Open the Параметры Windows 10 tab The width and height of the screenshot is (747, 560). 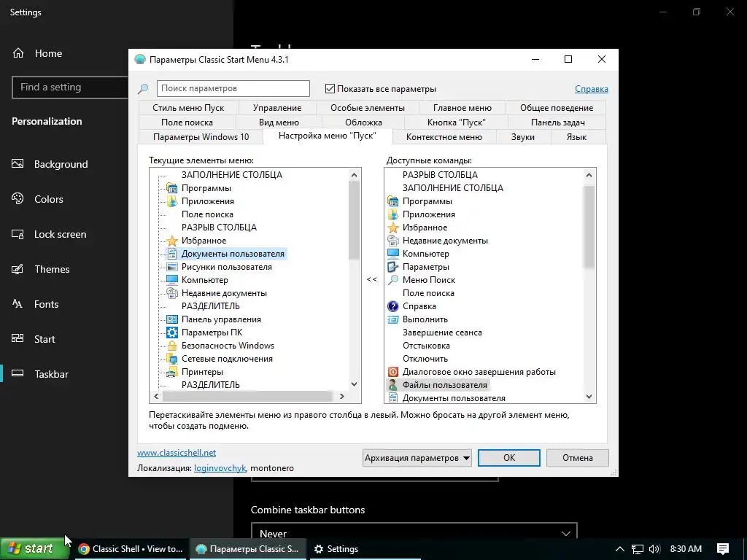(x=201, y=137)
